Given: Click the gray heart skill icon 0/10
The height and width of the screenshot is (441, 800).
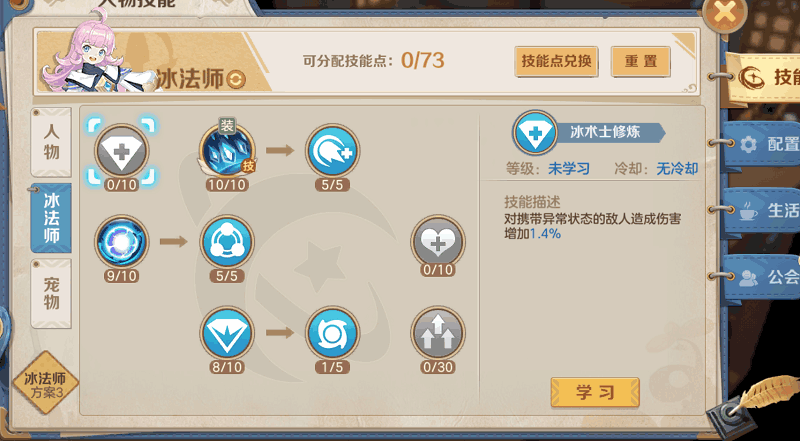Looking at the screenshot, I should 438,242.
